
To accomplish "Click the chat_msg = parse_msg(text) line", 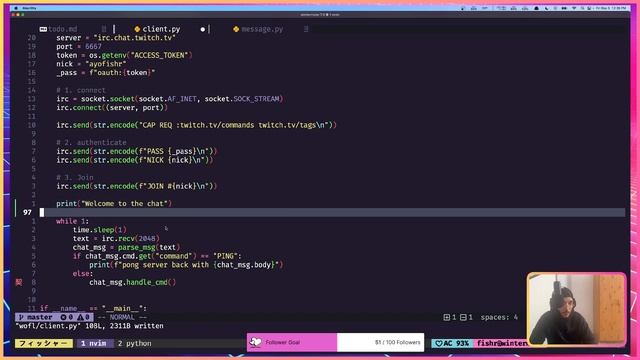I will click(x=126, y=247).
